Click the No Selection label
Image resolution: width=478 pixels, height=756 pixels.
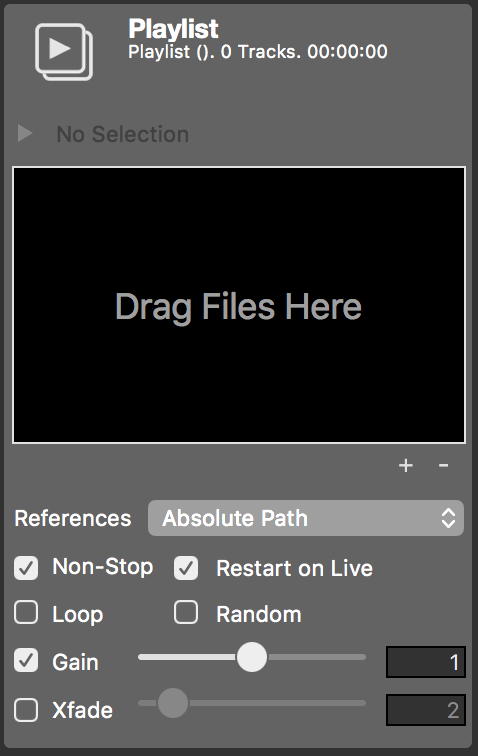[x=123, y=134]
